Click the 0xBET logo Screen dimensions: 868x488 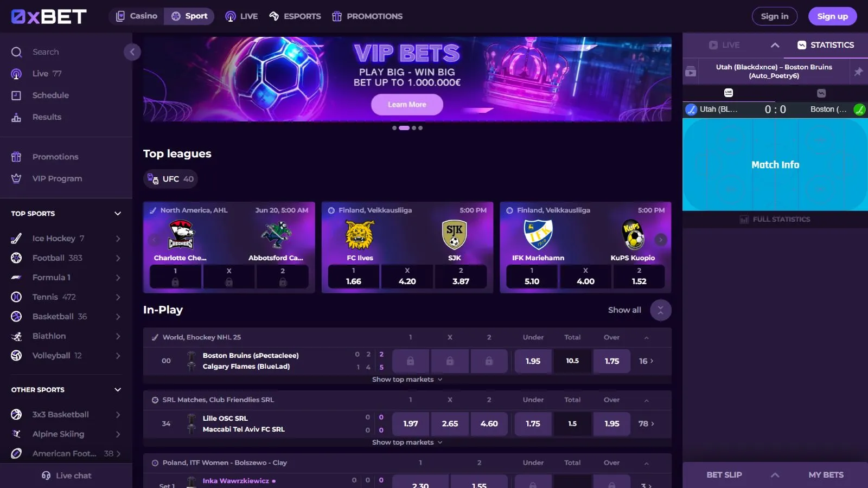(x=49, y=16)
